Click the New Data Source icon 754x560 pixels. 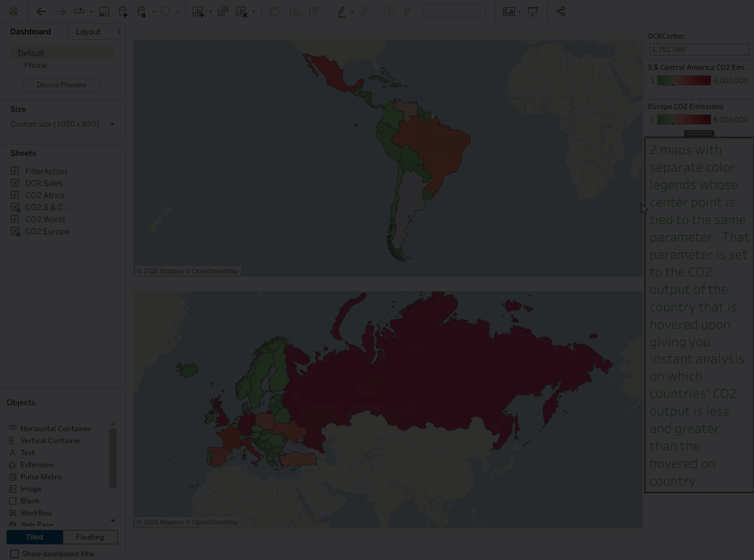click(x=123, y=11)
